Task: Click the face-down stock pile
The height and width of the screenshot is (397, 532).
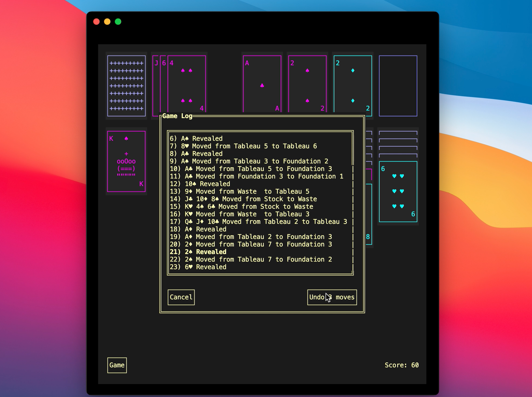Action: pos(126,86)
